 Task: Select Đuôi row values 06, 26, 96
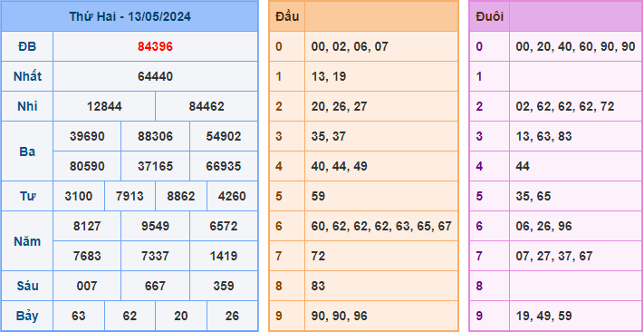point(543,226)
